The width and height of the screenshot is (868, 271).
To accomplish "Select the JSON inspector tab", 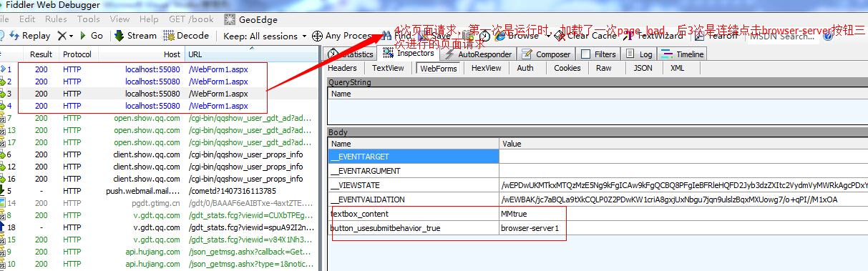I will coord(643,68).
